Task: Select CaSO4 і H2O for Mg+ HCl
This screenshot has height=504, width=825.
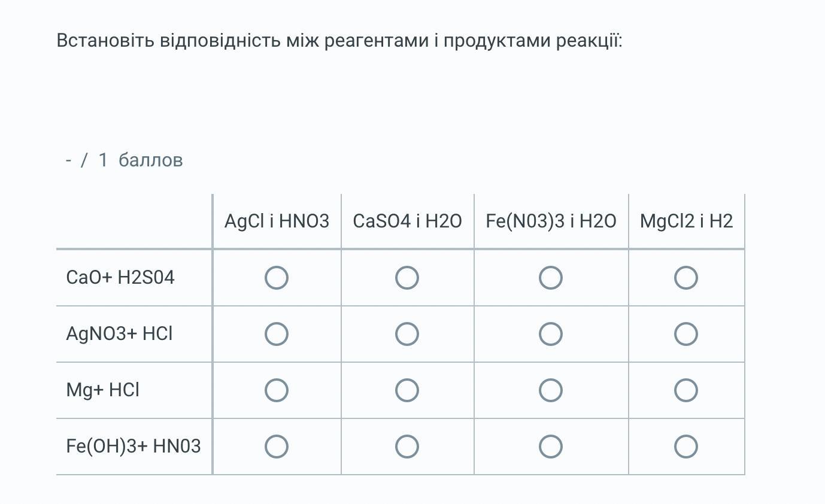Action: tap(407, 390)
